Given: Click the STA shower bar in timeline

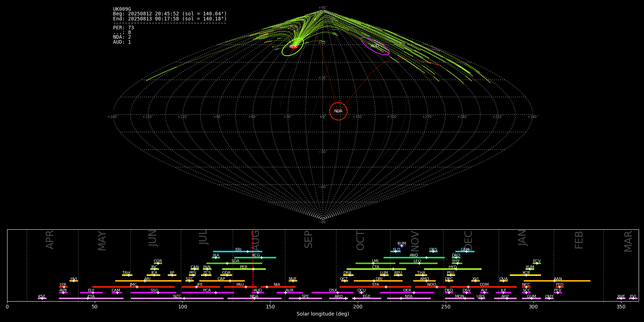Looking at the screenshot, I should (x=375, y=287).
